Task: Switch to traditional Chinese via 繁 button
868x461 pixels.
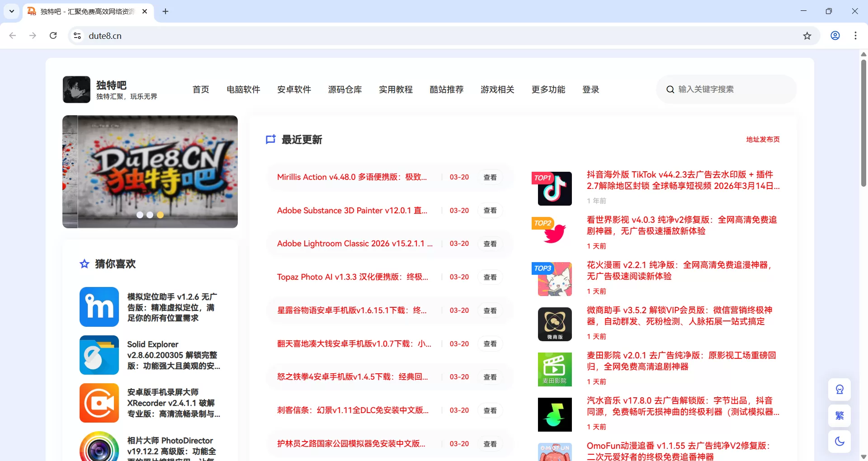Action: [840, 415]
